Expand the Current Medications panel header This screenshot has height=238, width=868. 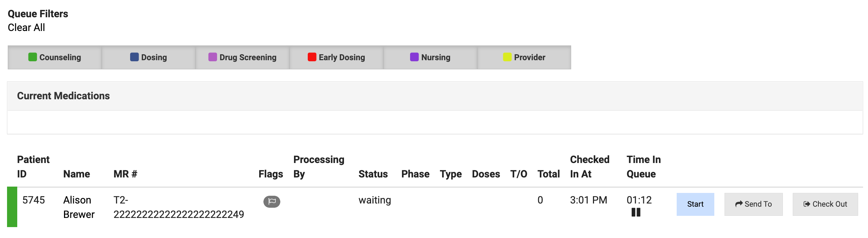coord(63,96)
